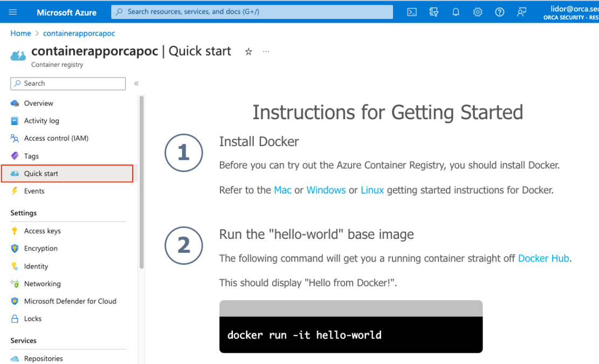Image resolution: width=599 pixels, height=364 pixels.
Task: Click the Access keys key icon
Action: coord(15,231)
